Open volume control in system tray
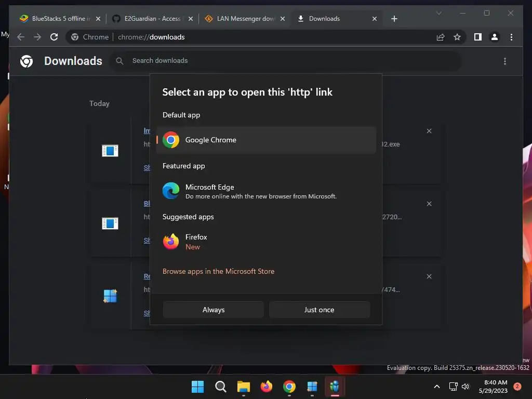Image resolution: width=532 pixels, height=399 pixels. pyautogui.click(x=465, y=387)
